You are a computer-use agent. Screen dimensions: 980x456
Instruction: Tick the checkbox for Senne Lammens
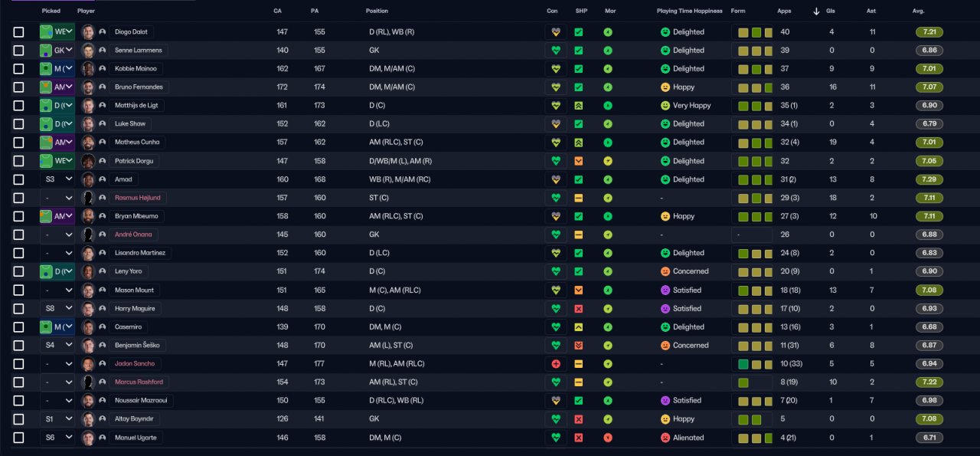(19, 51)
